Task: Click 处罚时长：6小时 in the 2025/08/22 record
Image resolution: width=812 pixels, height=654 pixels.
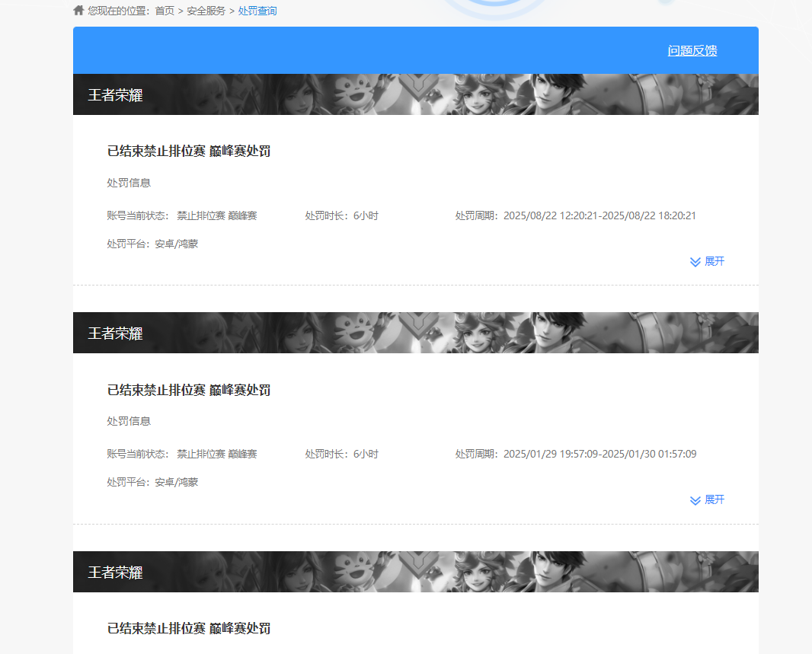Action: coord(342,215)
